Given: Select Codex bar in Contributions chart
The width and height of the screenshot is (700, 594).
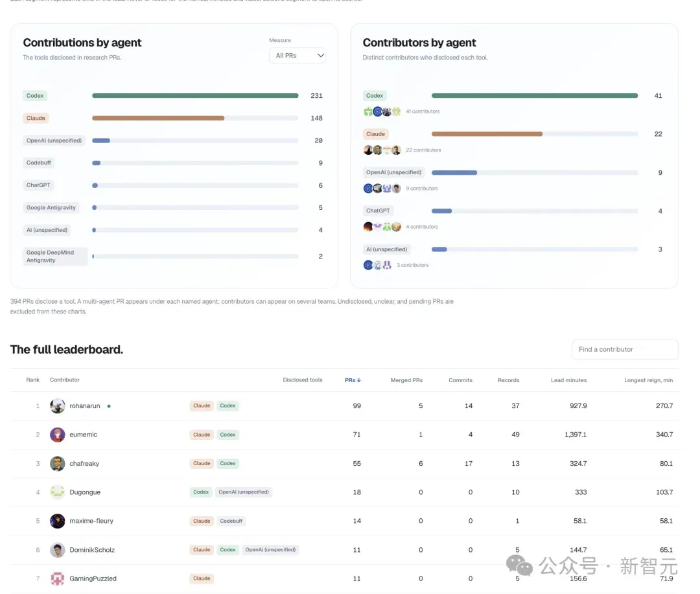Looking at the screenshot, I should (x=195, y=95).
